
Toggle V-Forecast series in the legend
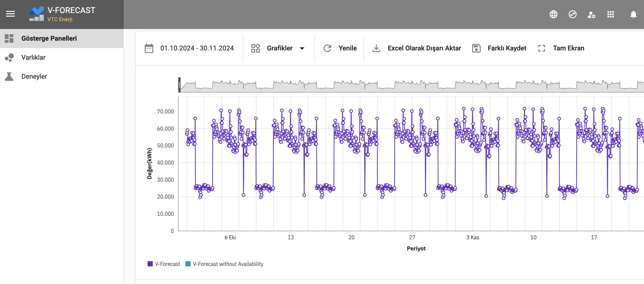167,264
